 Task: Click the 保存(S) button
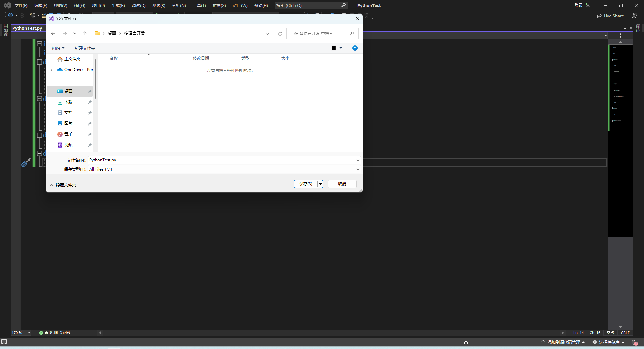(306, 184)
